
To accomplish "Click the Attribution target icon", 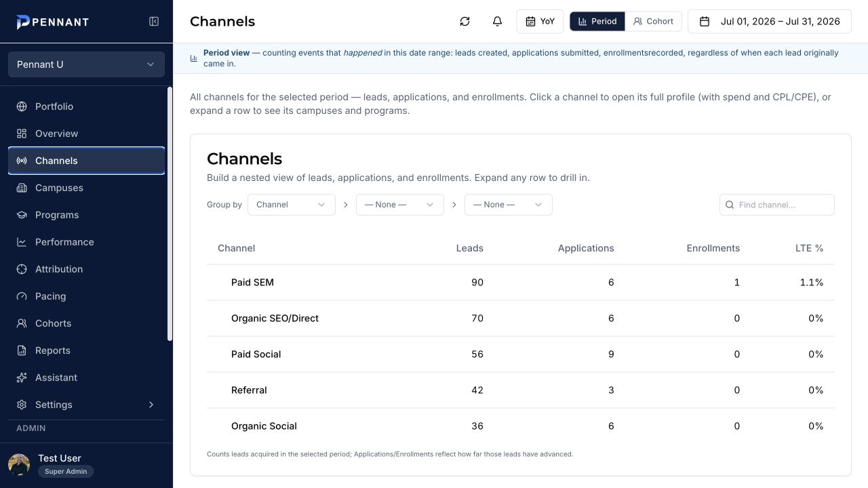I will pos(22,269).
